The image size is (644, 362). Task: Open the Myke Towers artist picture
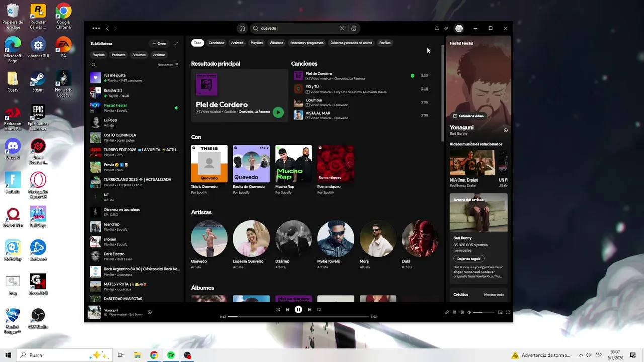(x=336, y=238)
